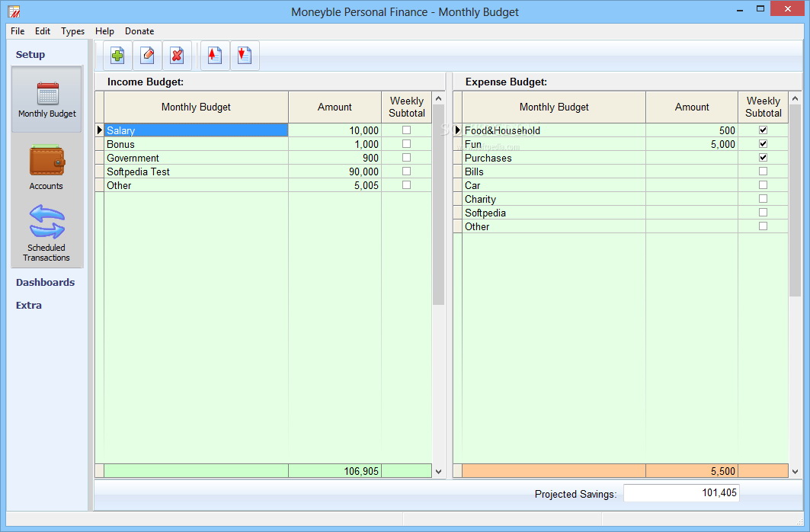Click the red X Delete toolbar icon
The height and width of the screenshot is (532, 810).
[x=177, y=56]
